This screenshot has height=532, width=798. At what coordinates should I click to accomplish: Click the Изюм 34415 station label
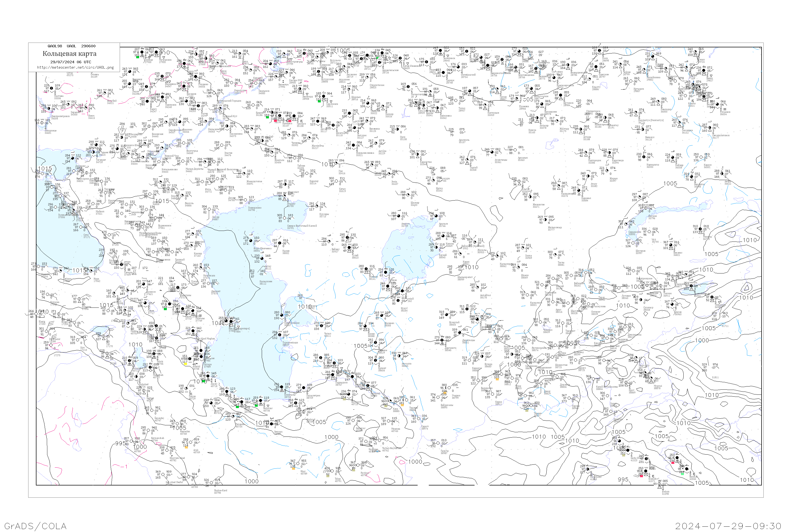pos(91,117)
